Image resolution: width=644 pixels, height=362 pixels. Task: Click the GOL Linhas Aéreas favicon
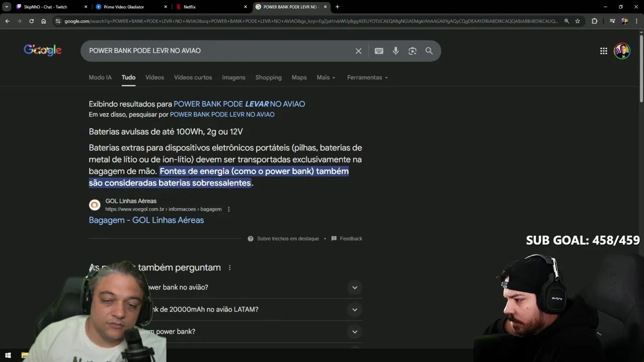tap(95, 205)
